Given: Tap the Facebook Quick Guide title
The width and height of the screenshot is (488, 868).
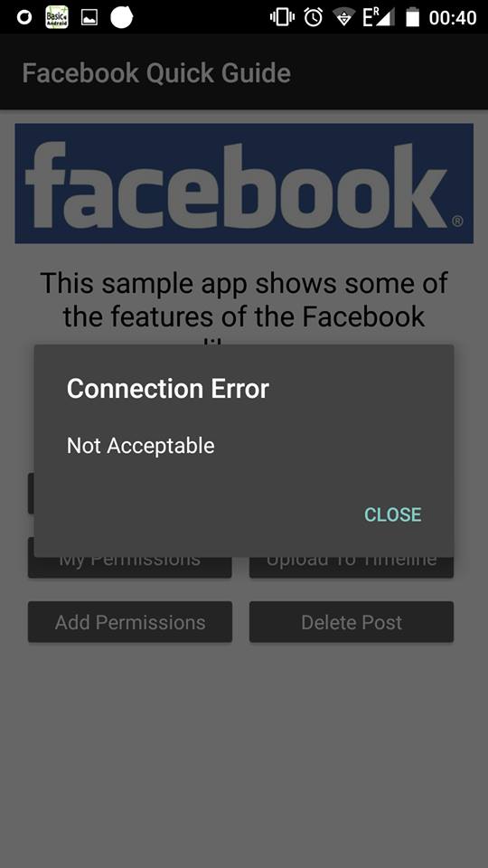Looking at the screenshot, I should coord(156,73).
